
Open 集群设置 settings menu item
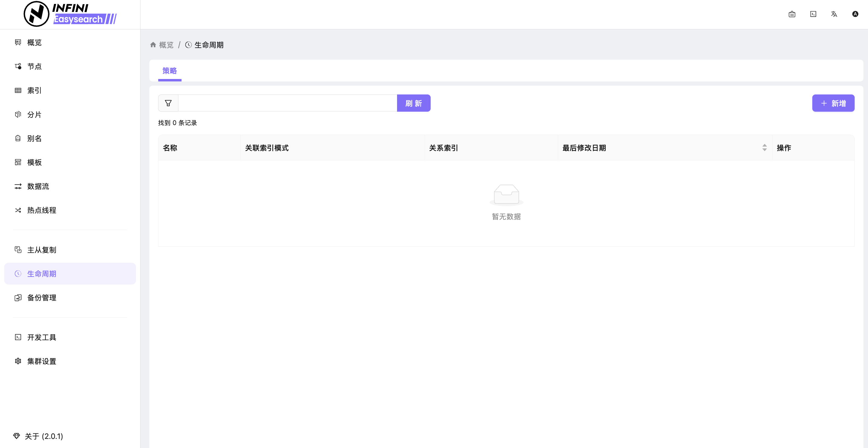click(x=42, y=361)
